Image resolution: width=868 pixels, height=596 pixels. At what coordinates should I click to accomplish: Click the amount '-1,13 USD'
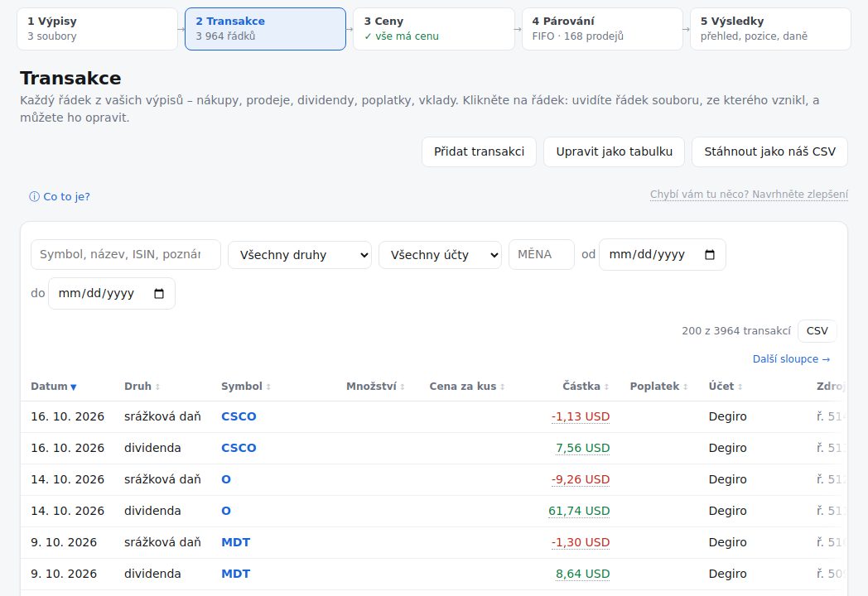pyautogui.click(x=581, y=416)
